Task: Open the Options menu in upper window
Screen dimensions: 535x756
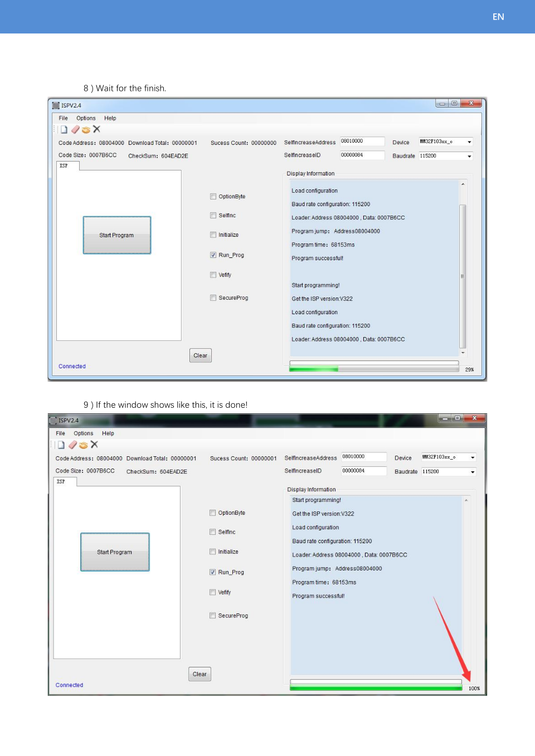Action: 86,118
